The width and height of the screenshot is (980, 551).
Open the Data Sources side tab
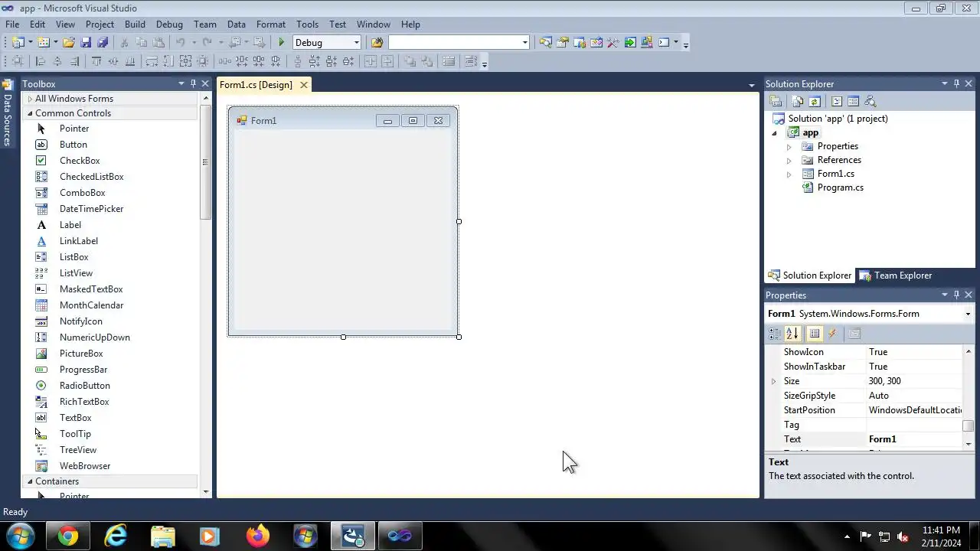click(x=7, y=112)
